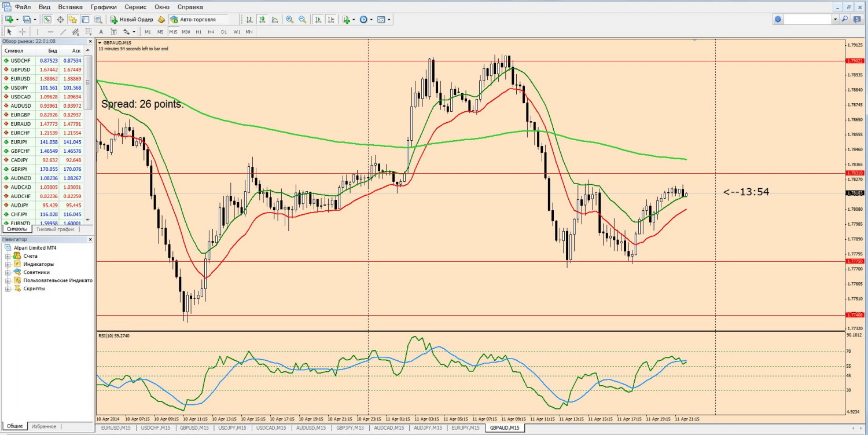Switch to Тиковый график tab
Viewport: 868px width, 435px height.
point(55,229)
